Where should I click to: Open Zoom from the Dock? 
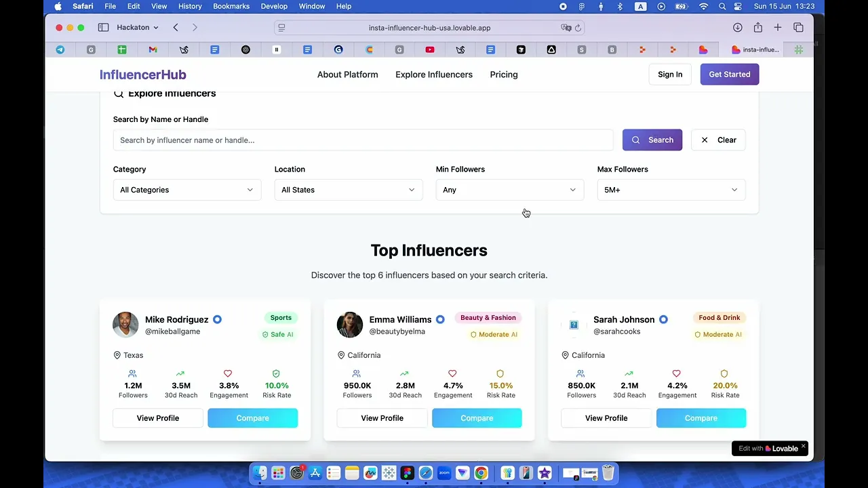(x=444, y=473)
